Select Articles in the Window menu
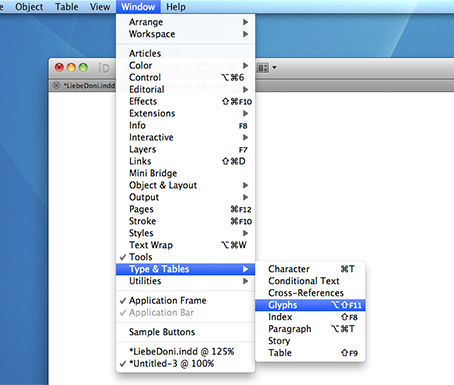Screen dimensions: 454x385 pos(185,53)
